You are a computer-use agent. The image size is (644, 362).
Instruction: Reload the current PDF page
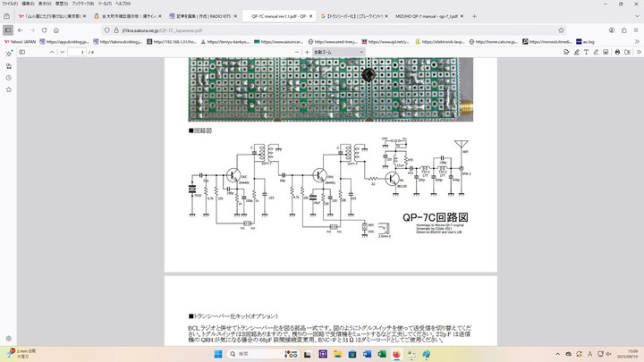44,30
